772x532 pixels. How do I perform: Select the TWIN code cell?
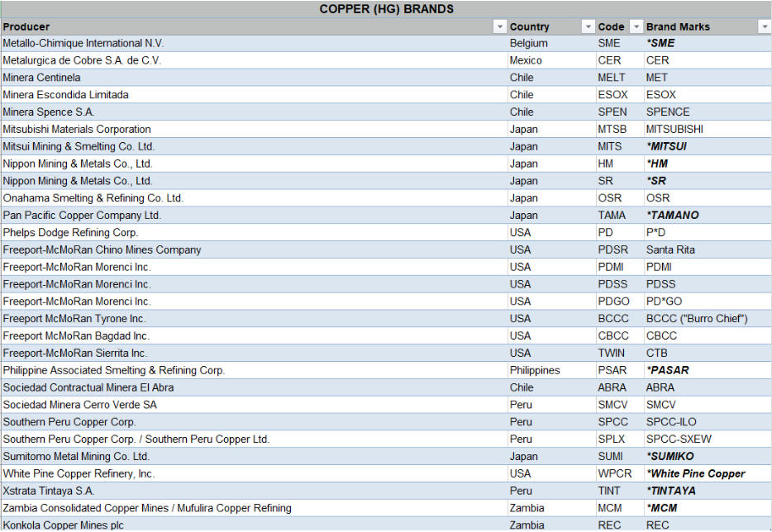coord(620,354)
